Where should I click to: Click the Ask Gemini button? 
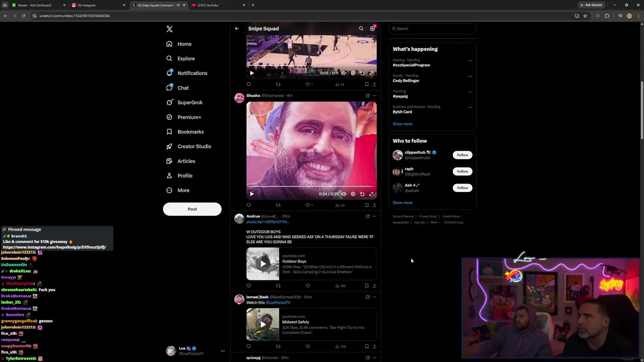[591, 5]
